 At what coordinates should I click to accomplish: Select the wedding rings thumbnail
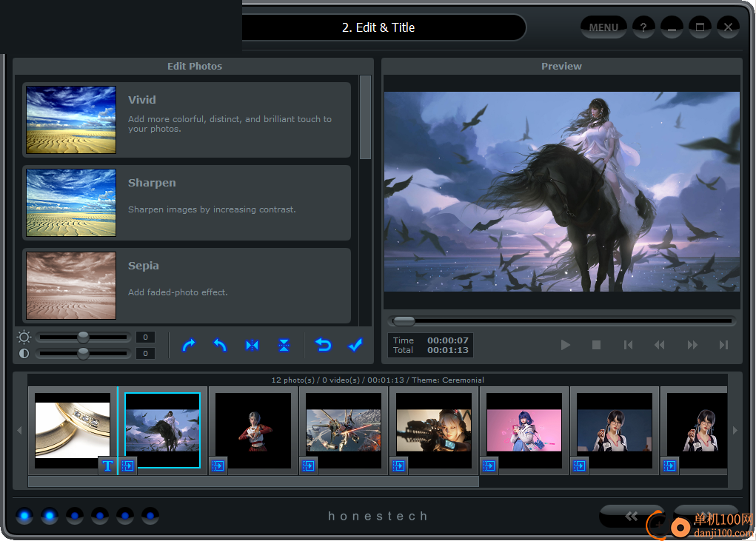tap(73, 430)
